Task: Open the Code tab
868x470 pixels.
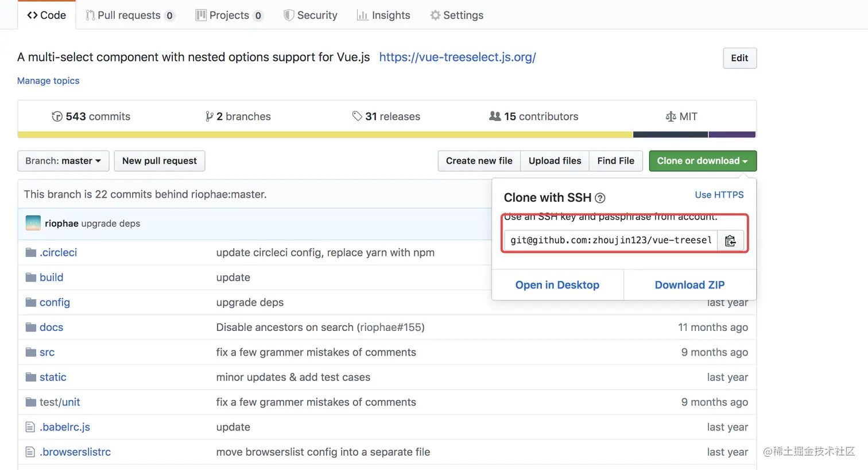Action: [x=46, y=15]
